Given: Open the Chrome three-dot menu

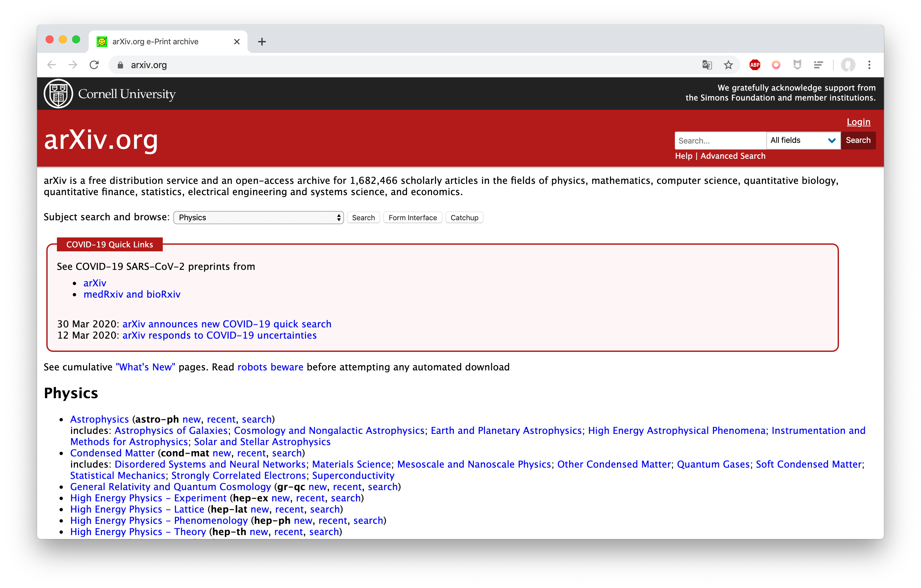Looking at the screenshot, I should tap(869, 65).
